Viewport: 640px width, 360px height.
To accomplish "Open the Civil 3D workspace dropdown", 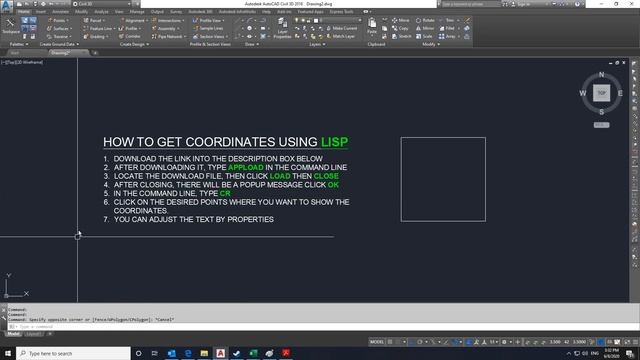I will coord(102,4).
